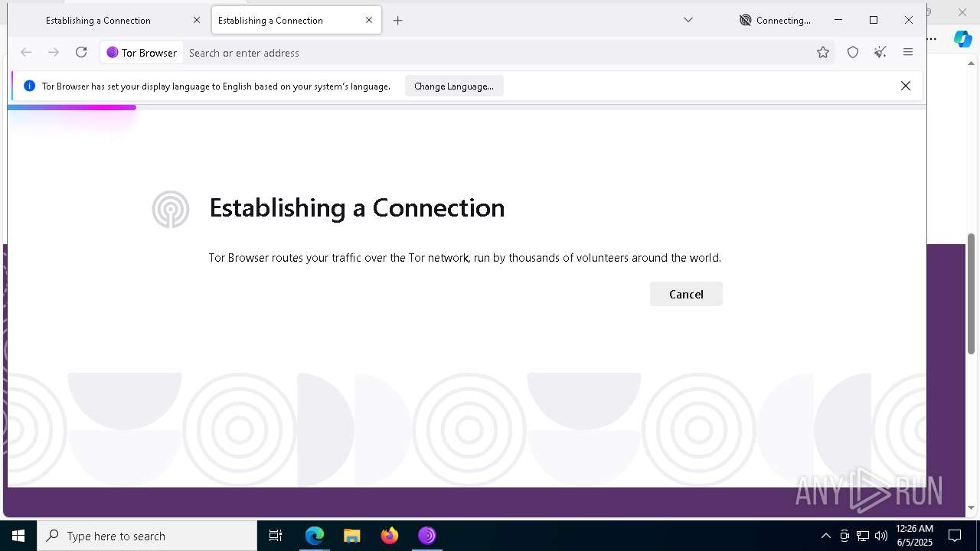This screenshot has height=551, width=980.
Task: Reload the current page
Action: click(x=81, y=52)
